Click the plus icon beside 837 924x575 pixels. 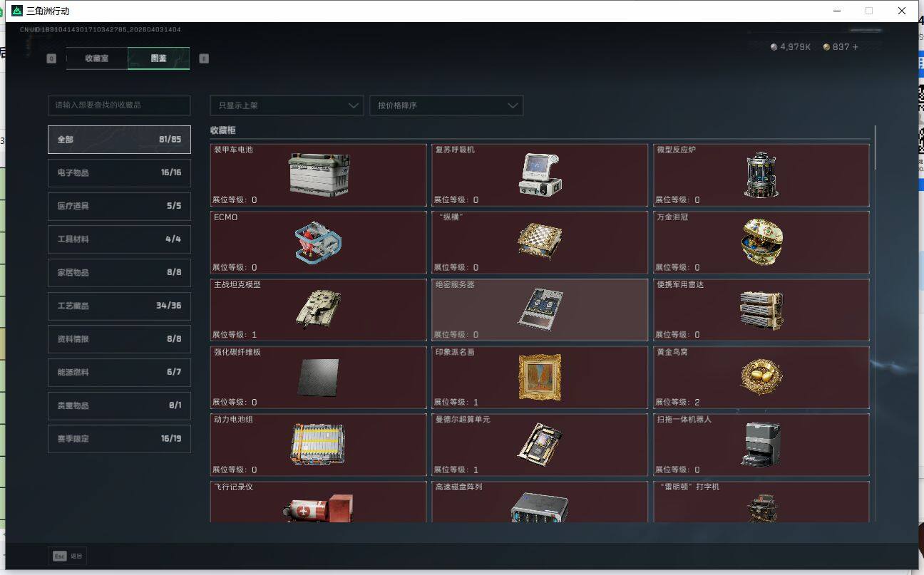coord(856,47)
